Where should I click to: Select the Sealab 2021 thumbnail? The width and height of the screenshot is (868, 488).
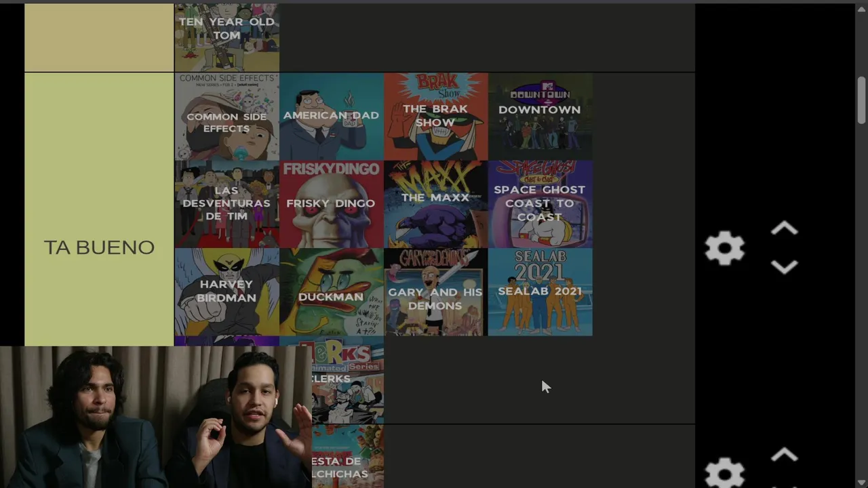coord(540,292)
